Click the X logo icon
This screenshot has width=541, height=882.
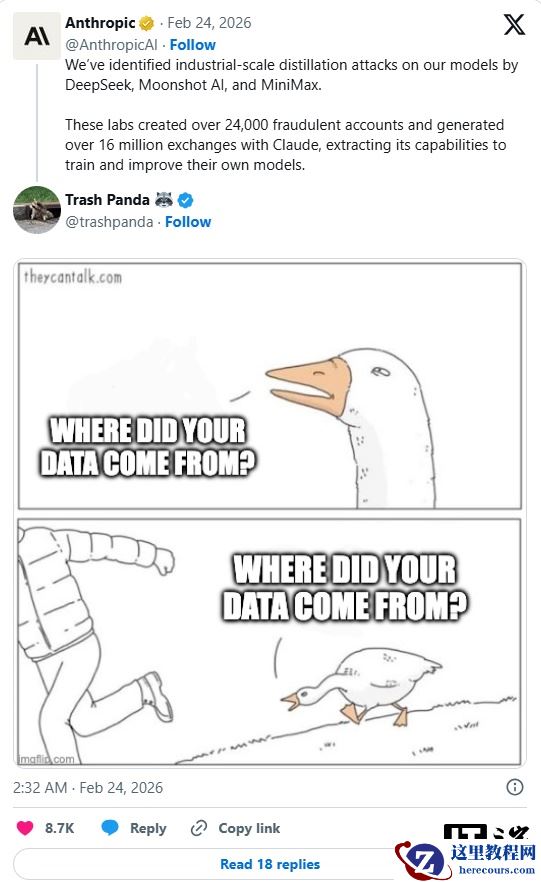(514, 25)
